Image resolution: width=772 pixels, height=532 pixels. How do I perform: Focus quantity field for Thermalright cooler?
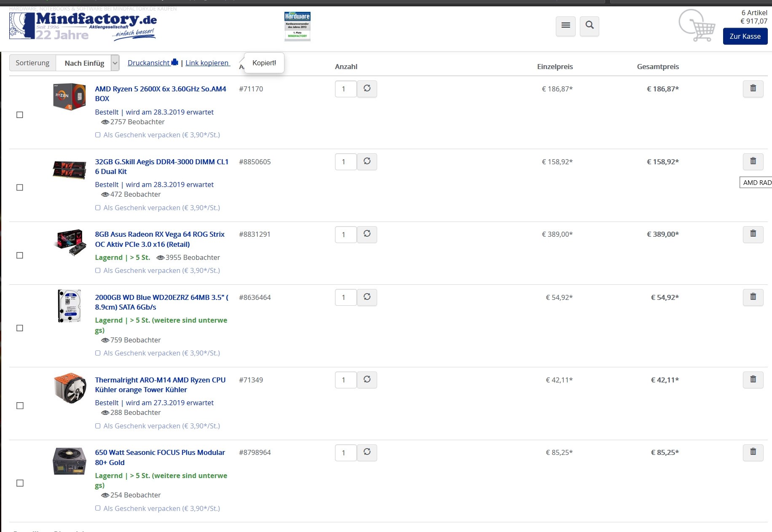(x=346, y=380)
